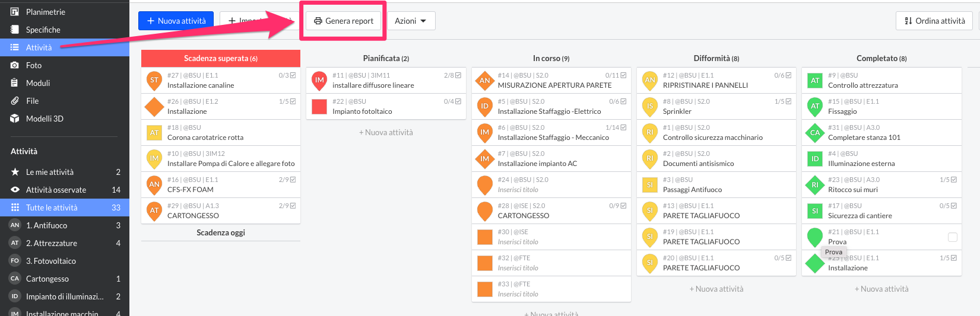The image size is (980, 316).
Task: Select the File paperclip icon
Action: pyautogui.click(x=15, y=101)
